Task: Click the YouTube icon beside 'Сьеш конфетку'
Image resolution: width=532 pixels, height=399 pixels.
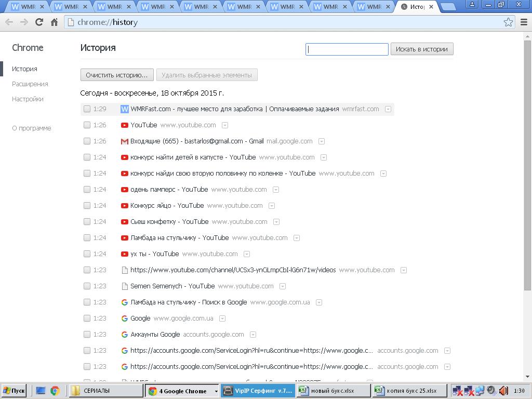Action: [125, 221]
